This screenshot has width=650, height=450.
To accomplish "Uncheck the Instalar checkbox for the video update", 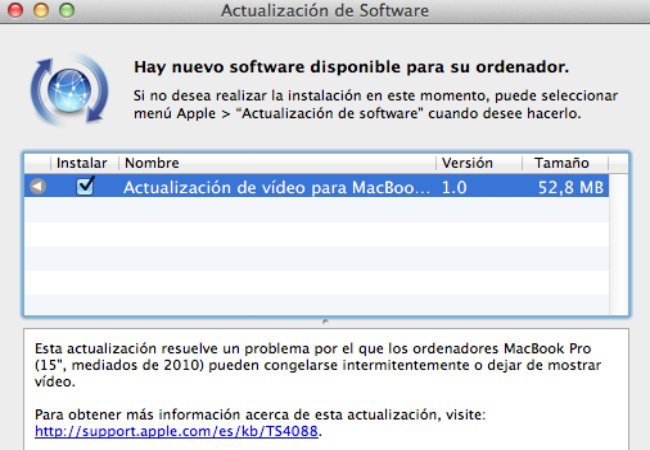I will coord(85,186).
